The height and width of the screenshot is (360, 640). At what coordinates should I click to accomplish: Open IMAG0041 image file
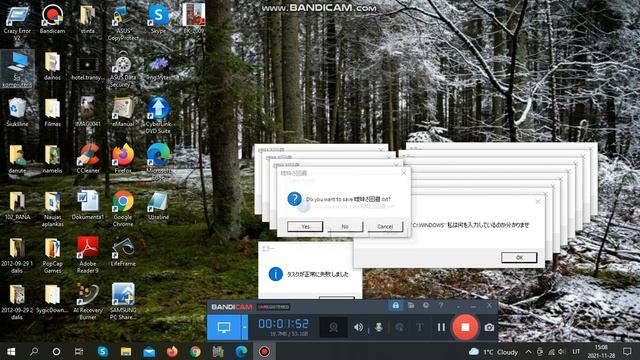(88, 112)
